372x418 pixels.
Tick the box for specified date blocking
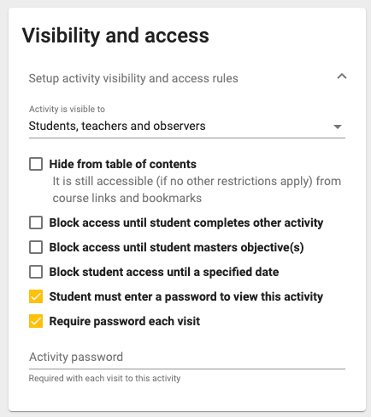[36, 272]
